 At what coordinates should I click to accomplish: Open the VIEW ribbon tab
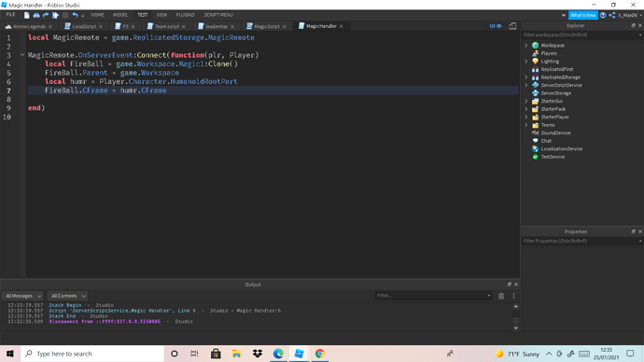[161, 15]
